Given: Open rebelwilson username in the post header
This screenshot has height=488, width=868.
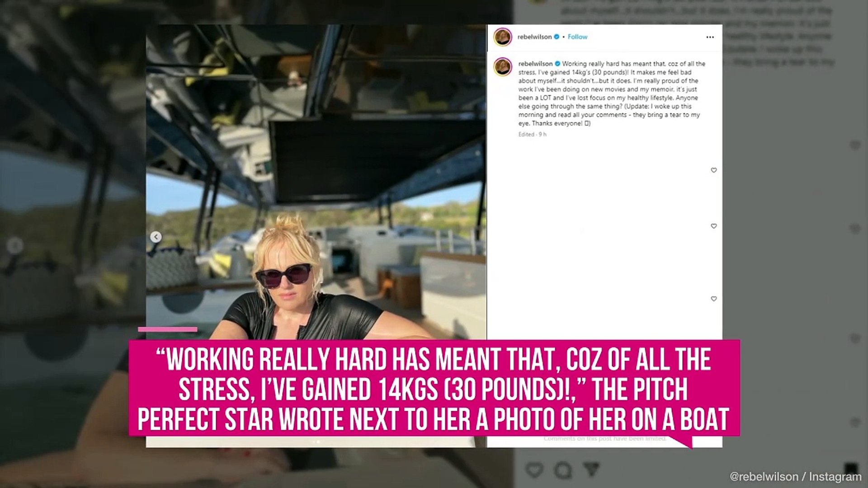Looking at the screenshot, I should pos(534,37).
